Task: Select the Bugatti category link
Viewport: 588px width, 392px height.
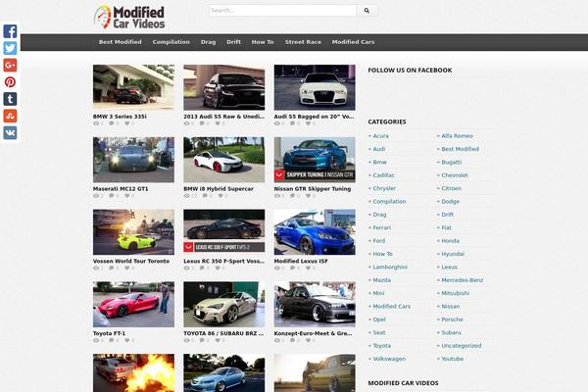Action: (x=452, y=162)
